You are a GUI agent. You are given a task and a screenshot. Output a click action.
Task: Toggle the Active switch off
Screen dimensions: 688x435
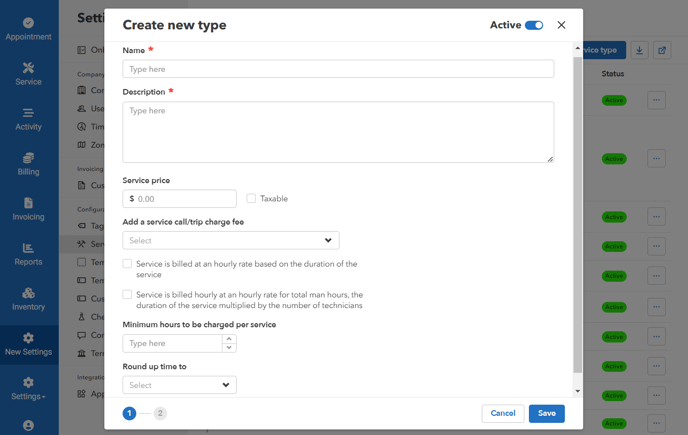pos(534,25)
